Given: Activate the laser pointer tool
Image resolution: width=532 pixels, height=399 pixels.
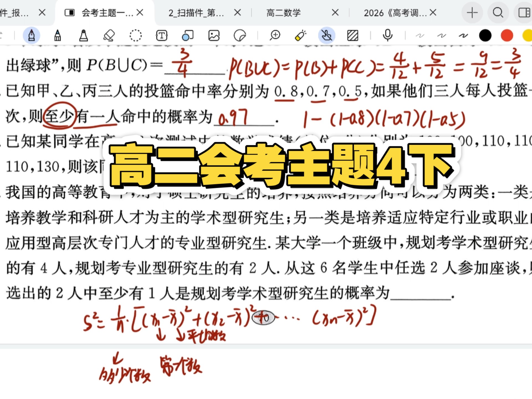Looking at the screenshot, I should pos(300,35).
